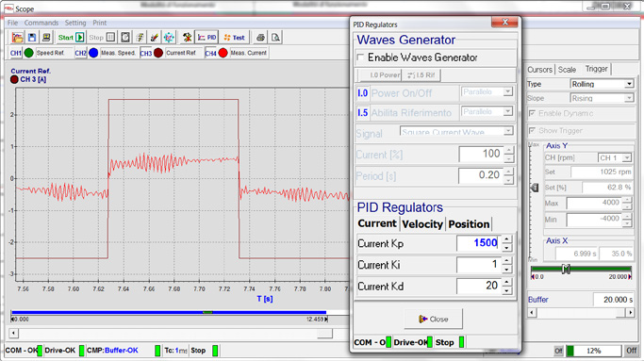644x361 pixels.
Task: Save using the floppy disk icon
Action: point(32,38)
